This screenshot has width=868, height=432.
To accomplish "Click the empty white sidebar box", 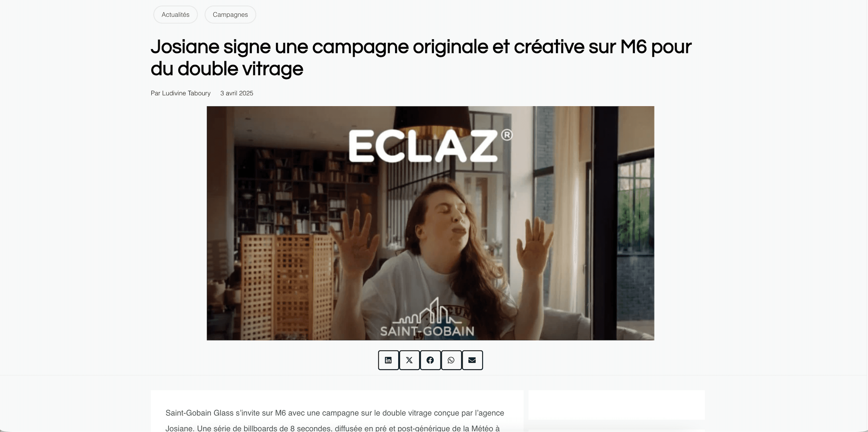I will click(x=616, y=405).
